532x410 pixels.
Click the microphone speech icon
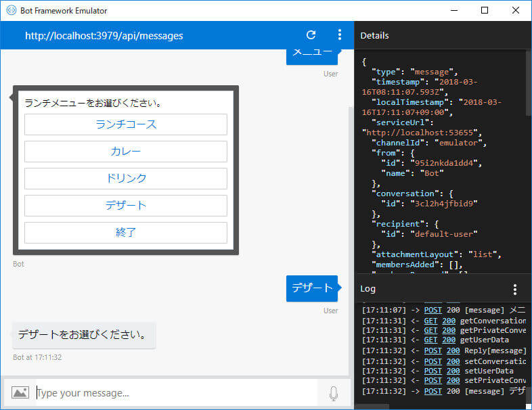[334, 393]
